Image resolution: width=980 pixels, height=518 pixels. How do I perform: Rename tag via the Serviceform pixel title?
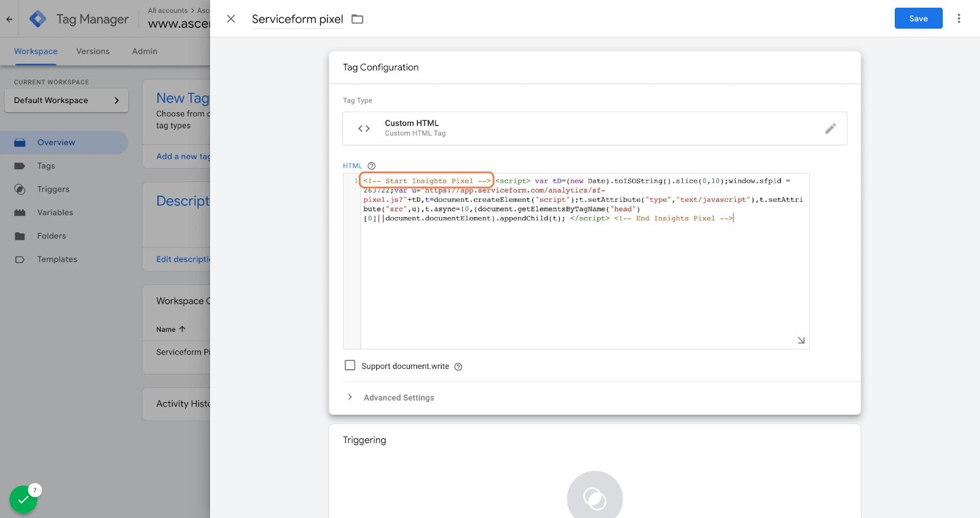[297, 19]
